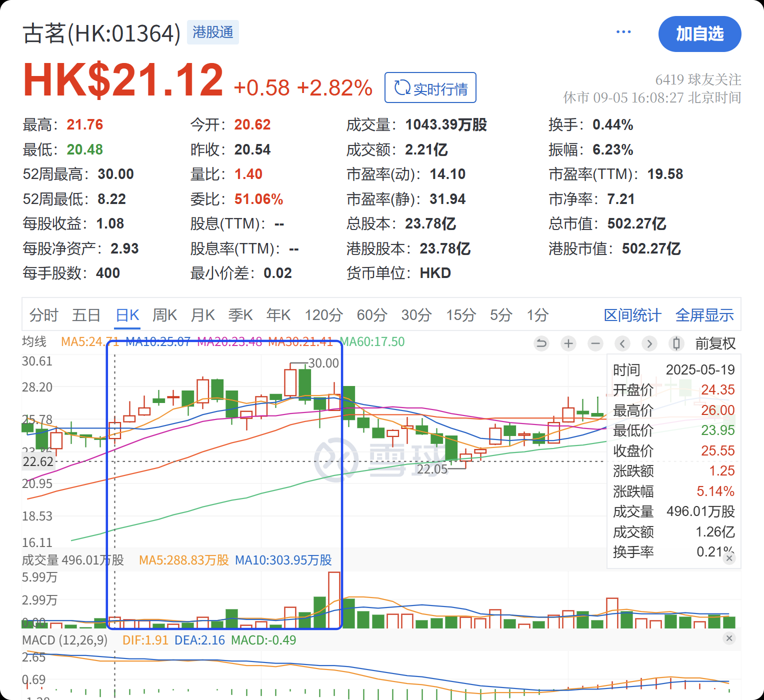This screenshot has width=764, height=700.
Task: Click the DEA:2.16 value
Action: tap(199, 640)
